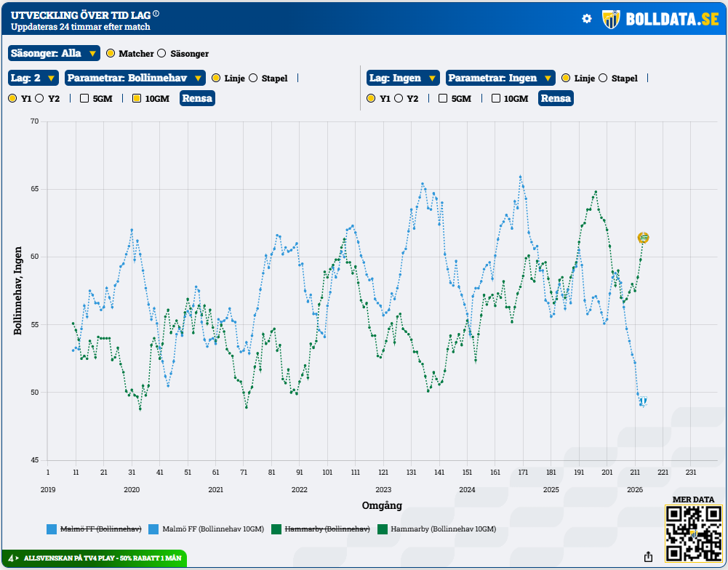Click the green TV4 Play promo banner
728x570 pixels.
point(95,558)
